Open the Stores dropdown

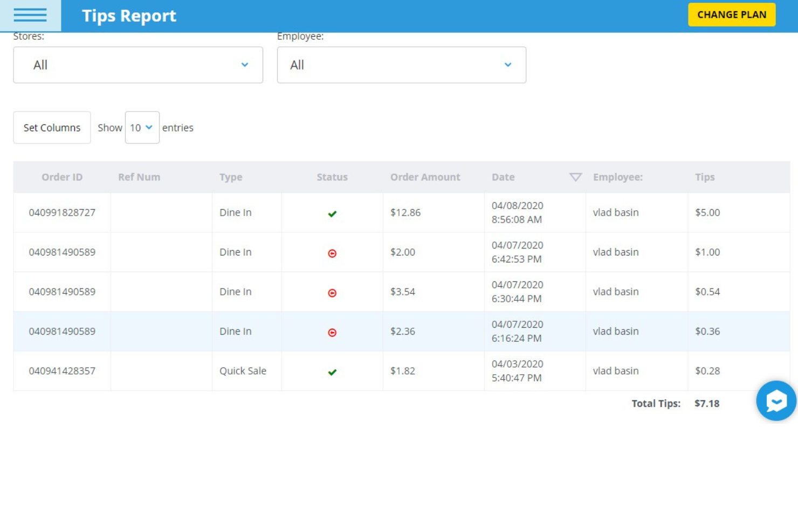(x=138, y=65)
